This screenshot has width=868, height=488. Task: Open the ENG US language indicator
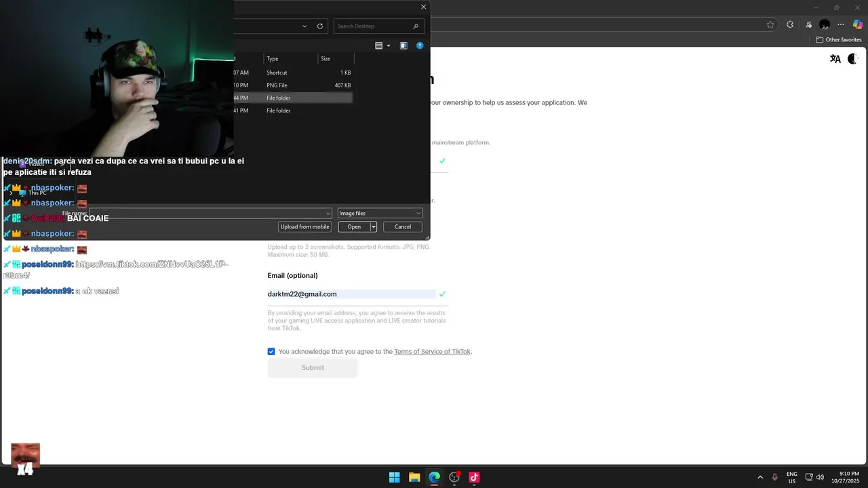791,477
